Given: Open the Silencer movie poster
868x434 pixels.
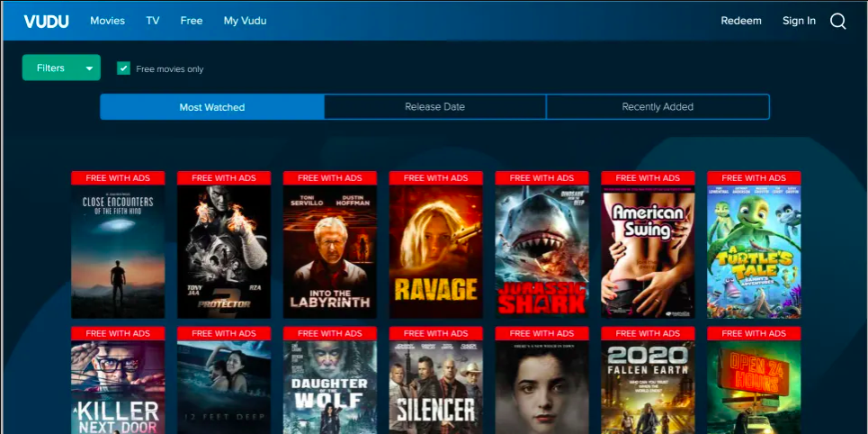Looking at the screenshot, I should [x=435, y=387].
